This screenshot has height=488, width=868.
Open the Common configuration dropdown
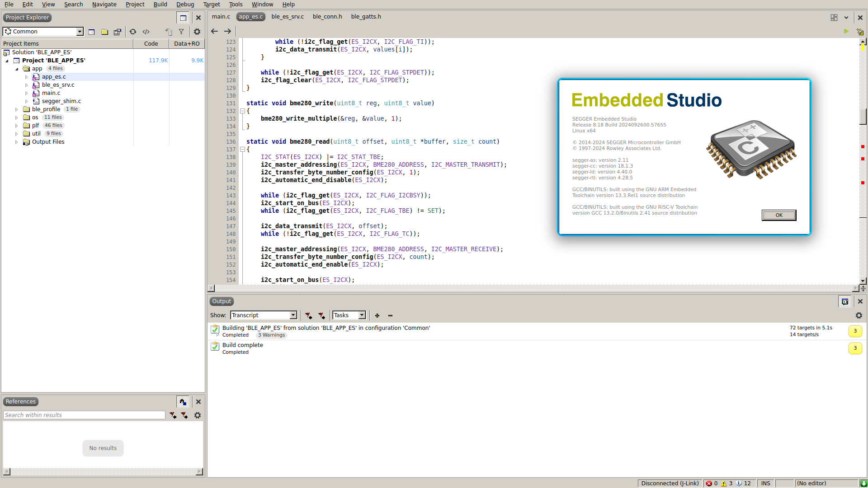[80, 32]
